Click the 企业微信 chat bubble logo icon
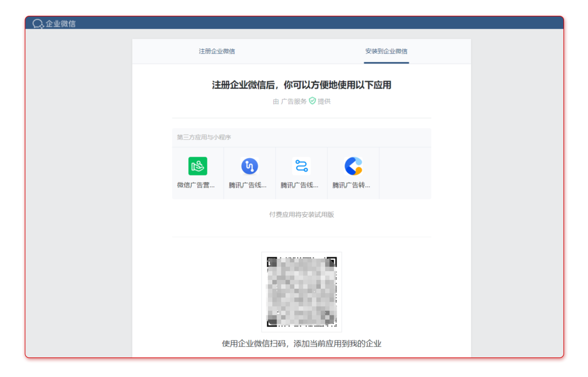This screenshot has height=377, width=588. (38, 23)
